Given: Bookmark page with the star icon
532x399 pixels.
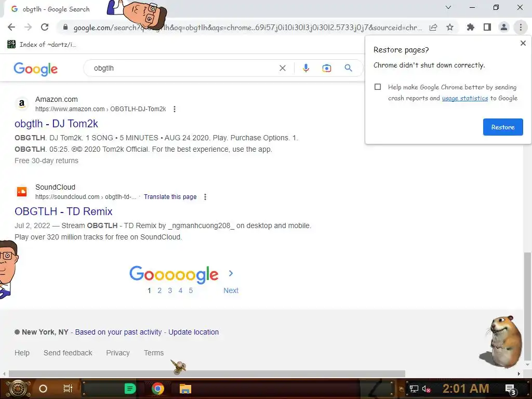Looking at the screenshot, I should (450, 27).
